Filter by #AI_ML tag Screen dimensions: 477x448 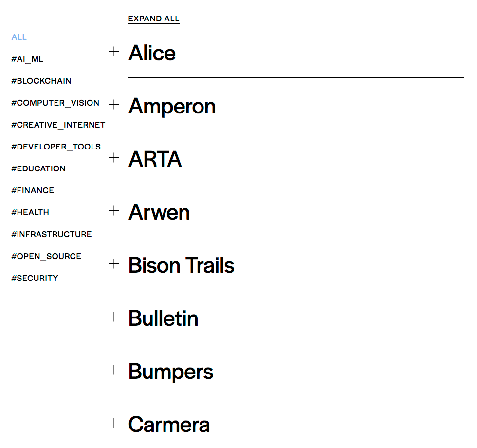tap(27, 59)
